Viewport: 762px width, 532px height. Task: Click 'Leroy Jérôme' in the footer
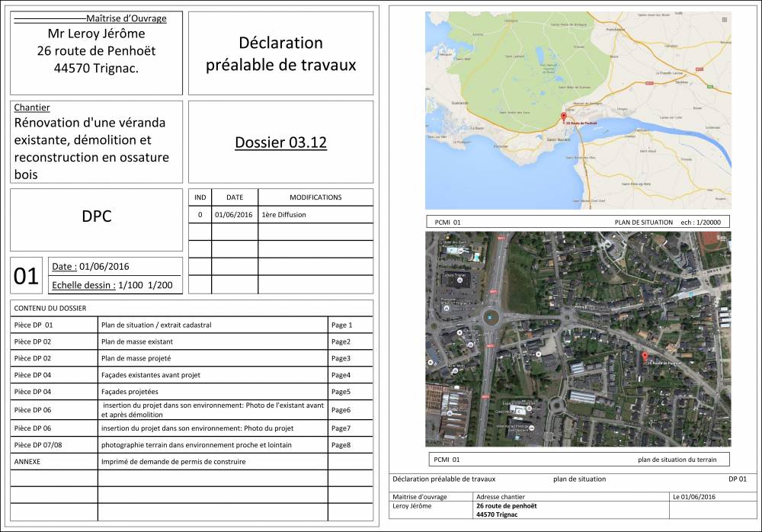coord(411,506)
